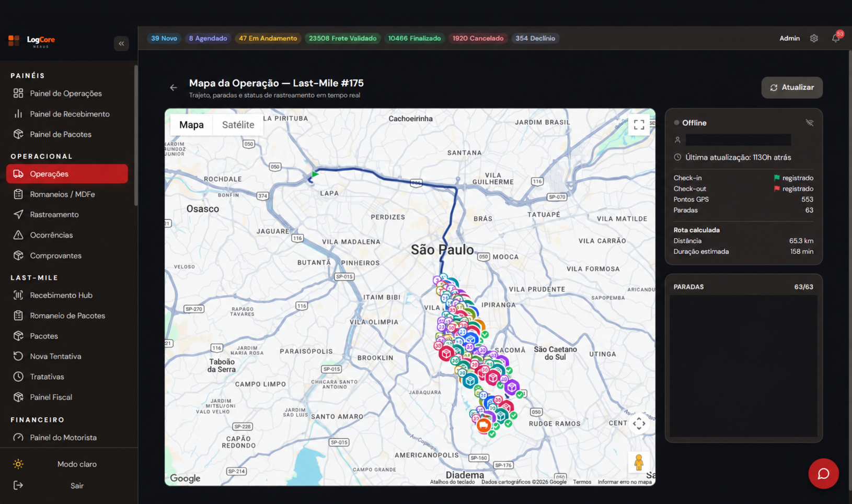The width and height of the screenshot is (852, 504).
Task: Click the Atualizar button
Action: point(791,88)
